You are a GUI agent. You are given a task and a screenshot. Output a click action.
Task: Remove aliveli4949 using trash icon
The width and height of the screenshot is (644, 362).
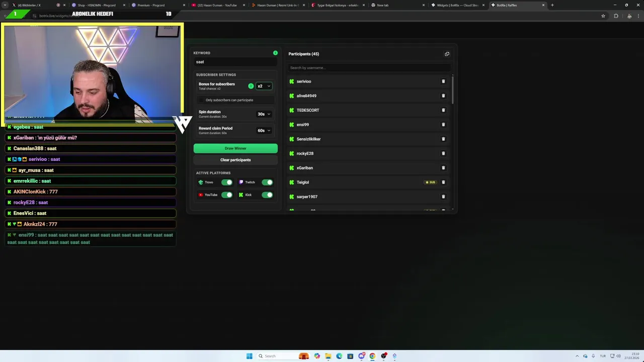pos(443,96)
